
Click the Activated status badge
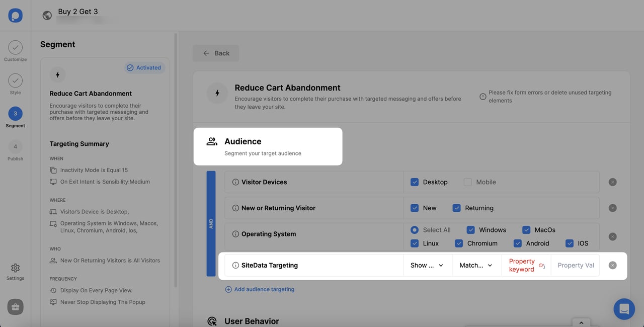[144, 68]
